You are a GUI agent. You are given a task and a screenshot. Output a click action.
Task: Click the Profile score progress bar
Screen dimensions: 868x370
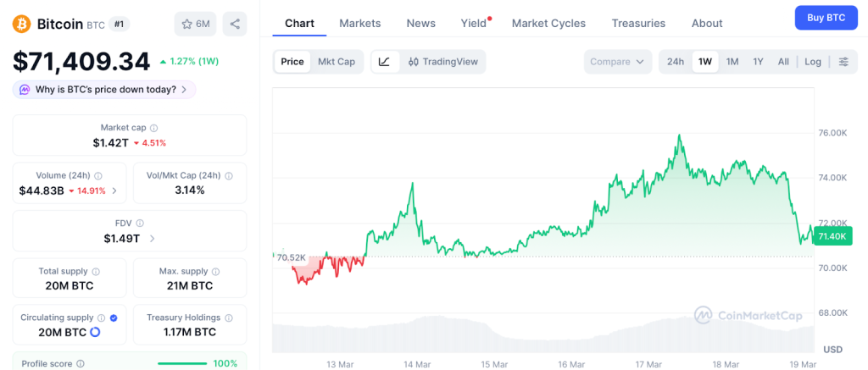point(182,363)
